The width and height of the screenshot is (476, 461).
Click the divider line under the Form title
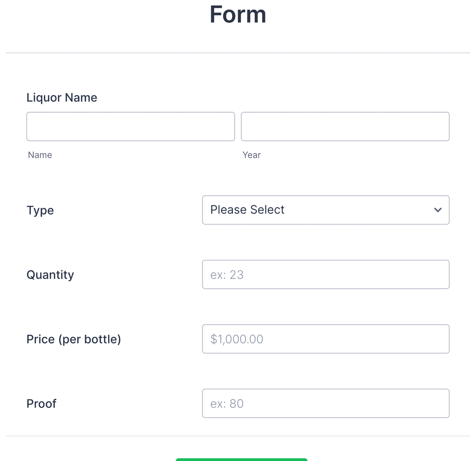(x=238, y=53)
